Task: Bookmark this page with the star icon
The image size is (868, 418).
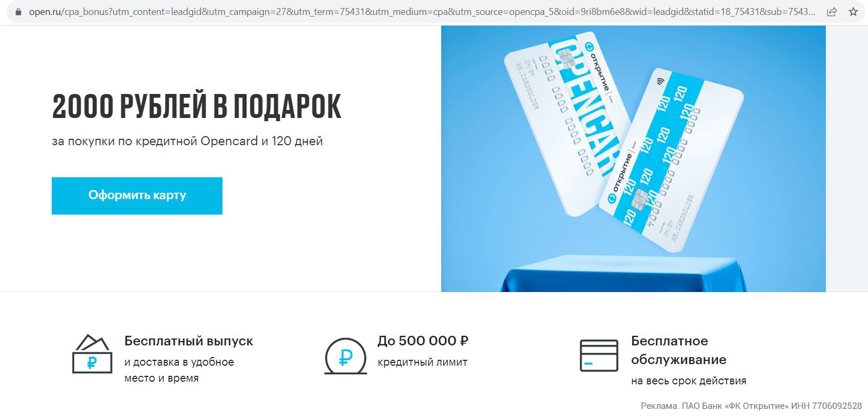Action: click(853, 12)
